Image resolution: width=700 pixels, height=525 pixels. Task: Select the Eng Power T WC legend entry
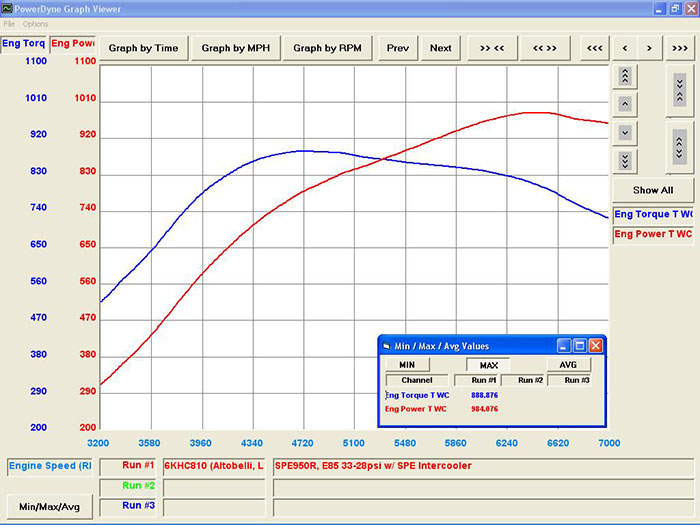[653, 234]
